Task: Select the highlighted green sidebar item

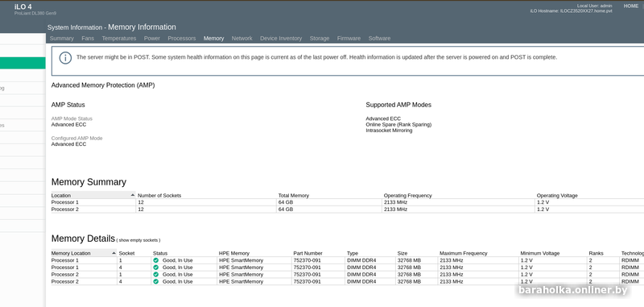Action: (x=23, y=63)
